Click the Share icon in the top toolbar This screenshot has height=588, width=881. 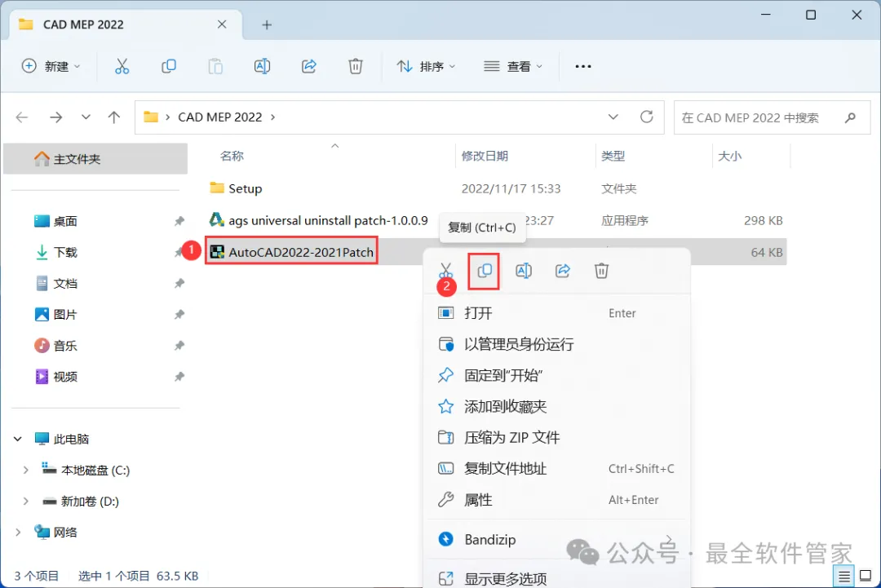point(309,66)
